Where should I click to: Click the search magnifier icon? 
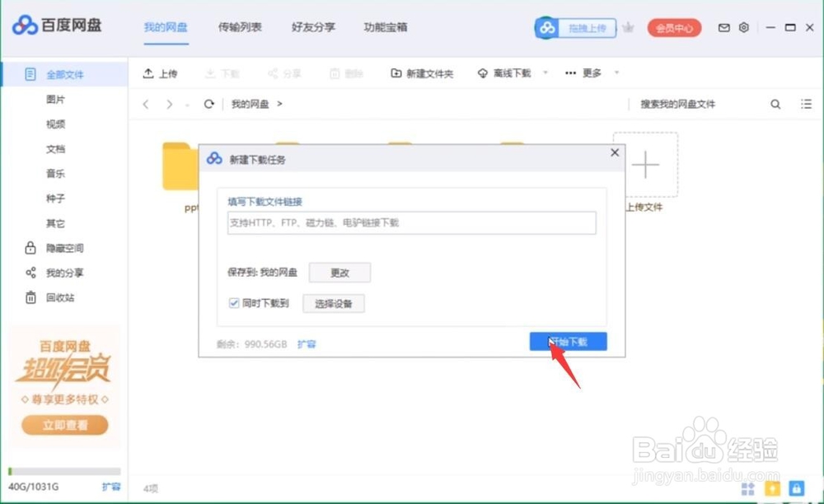775,104
